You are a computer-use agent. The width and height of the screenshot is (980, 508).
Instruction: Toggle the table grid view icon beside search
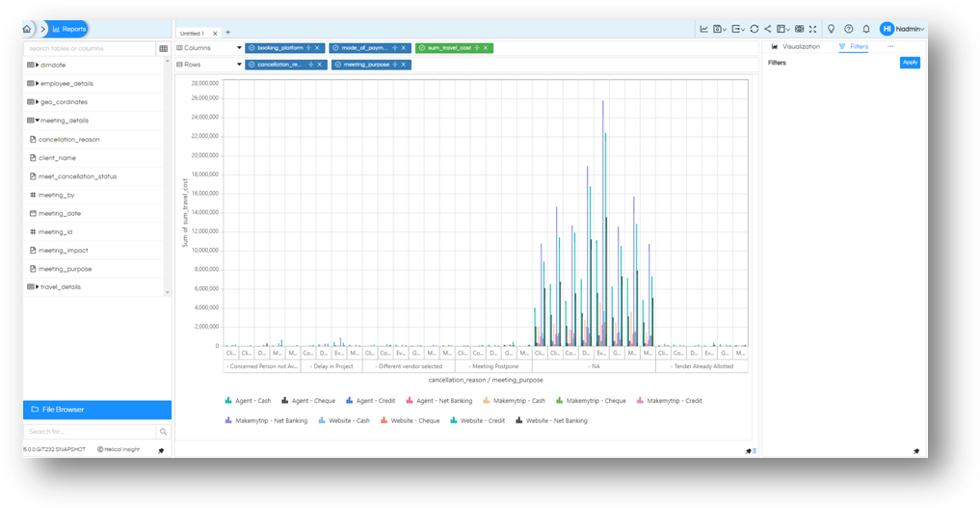coord(163,49)
